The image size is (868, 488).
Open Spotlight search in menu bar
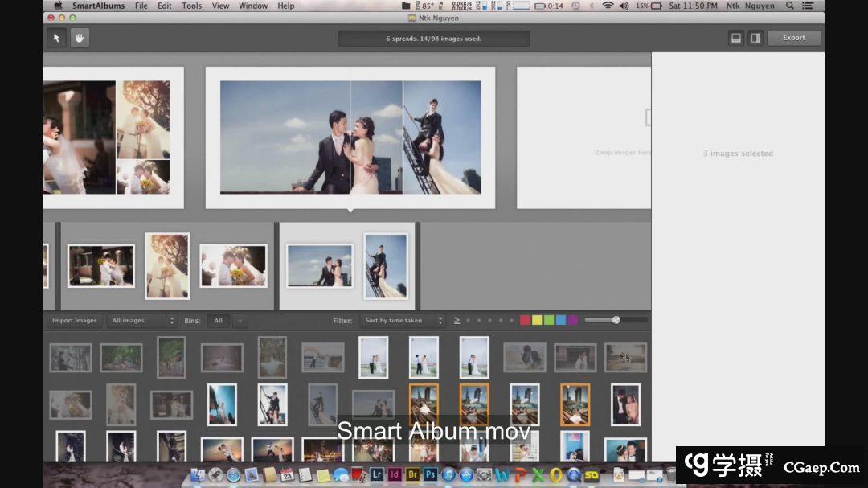[790, 6]
